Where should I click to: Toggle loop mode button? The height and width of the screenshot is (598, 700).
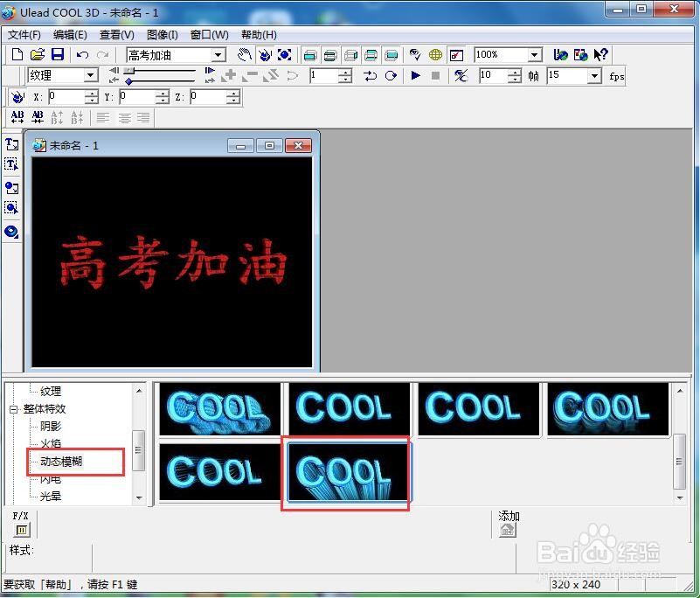coord(391,75)
